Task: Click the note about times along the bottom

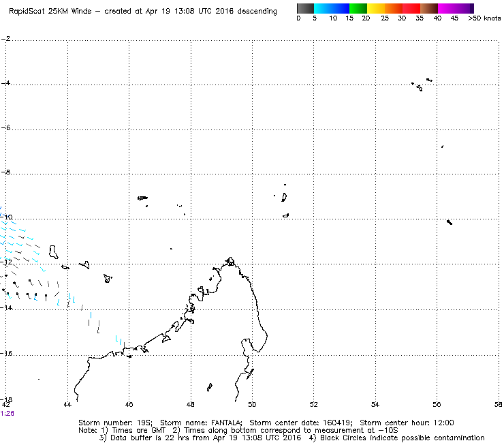Action: (291, 430)
